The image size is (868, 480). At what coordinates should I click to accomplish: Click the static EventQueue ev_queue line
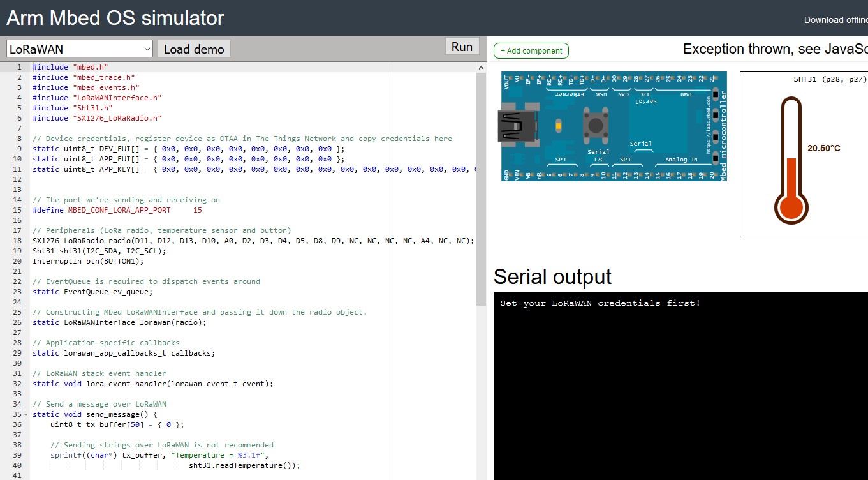pyautogui.click(x=92, y=292)
